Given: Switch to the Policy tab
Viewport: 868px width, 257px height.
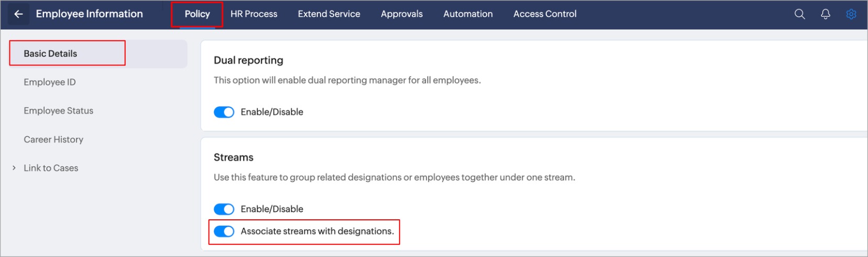Looking at the screenshot, I should point(197,14).
